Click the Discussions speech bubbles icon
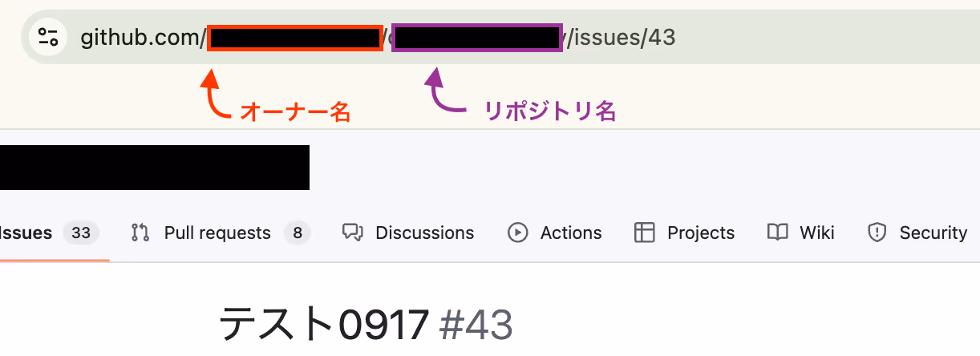The width and height of the screenshot is (980, 356). pyautogui.click(x=353, y=233)
